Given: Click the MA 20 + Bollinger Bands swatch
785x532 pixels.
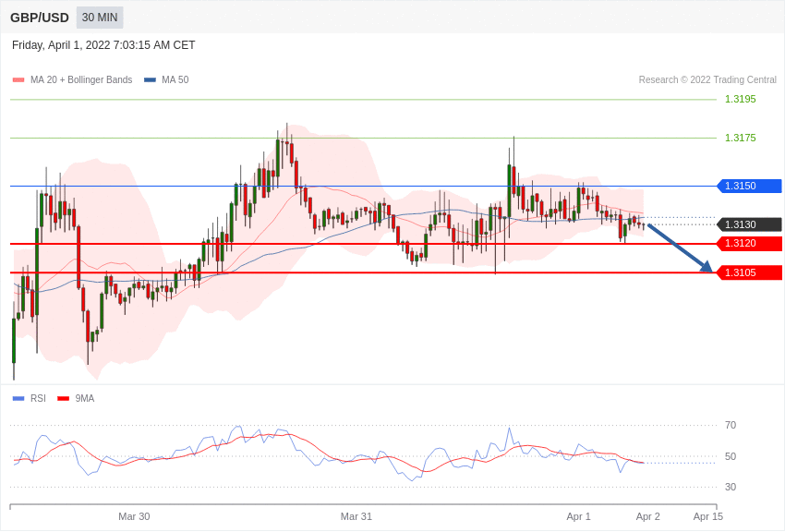Looking at the screenshot, I should [x=18, y=80].
